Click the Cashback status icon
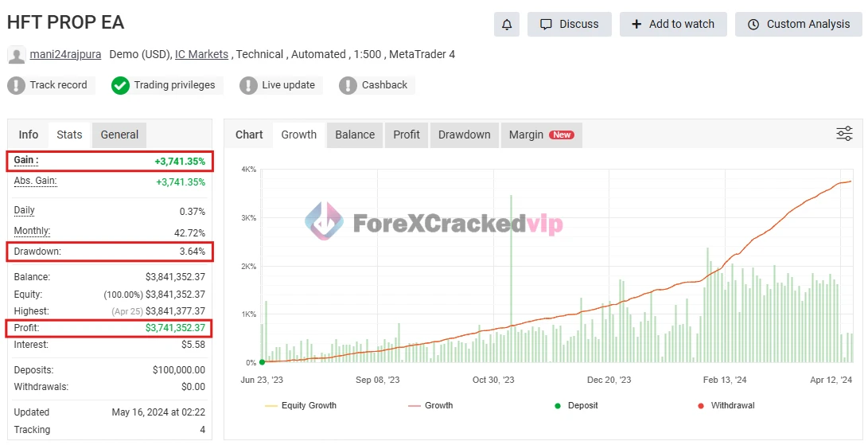Viewport: 868px width, 445px height. [x=348, y=85]
